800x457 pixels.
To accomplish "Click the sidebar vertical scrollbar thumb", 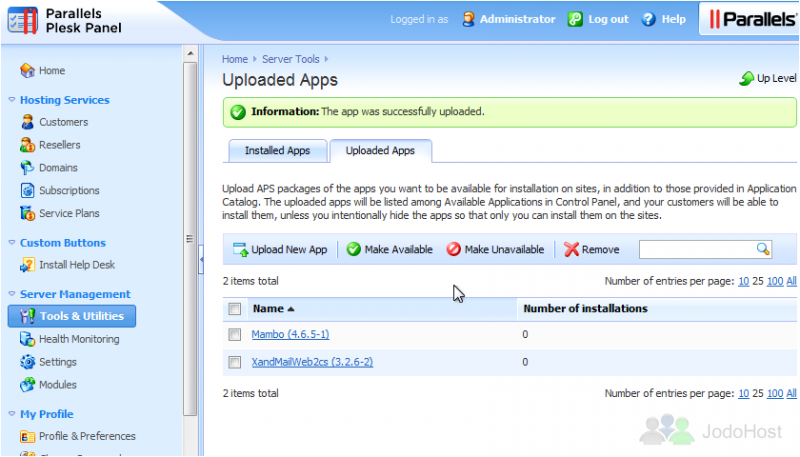I will tap(190, 239).
